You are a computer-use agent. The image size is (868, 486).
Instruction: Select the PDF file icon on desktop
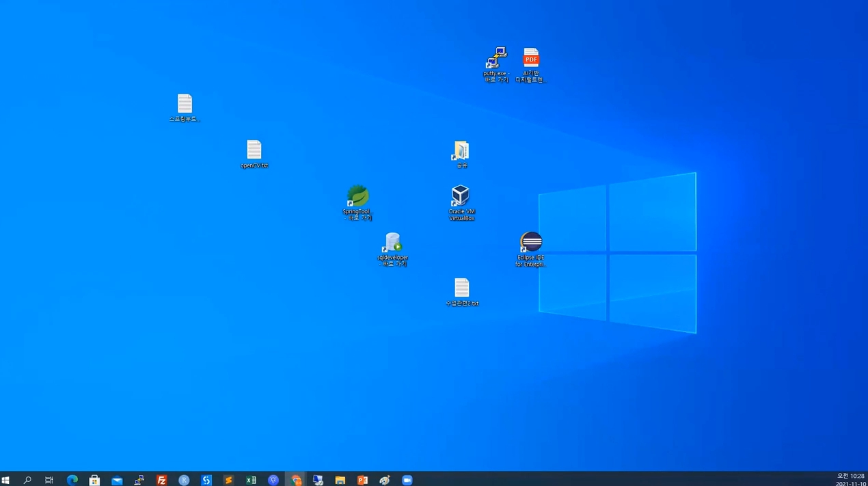531,59
